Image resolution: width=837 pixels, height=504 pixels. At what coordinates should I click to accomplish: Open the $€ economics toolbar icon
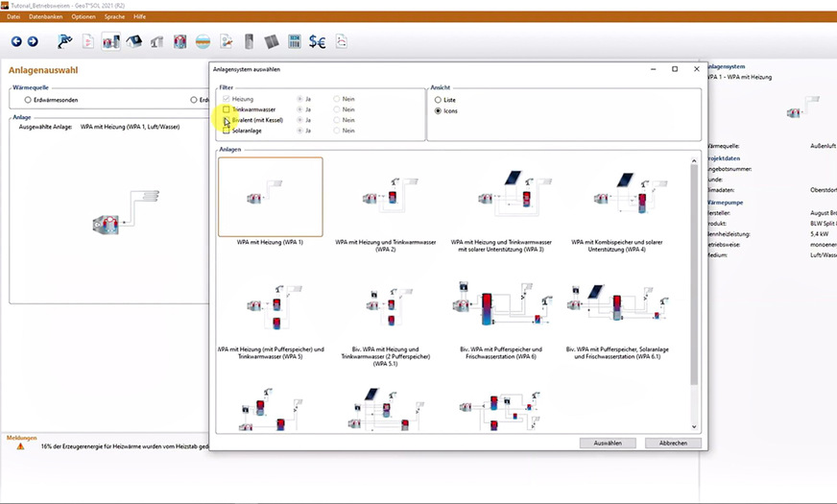pyautogui.click(x=318, y=41)
